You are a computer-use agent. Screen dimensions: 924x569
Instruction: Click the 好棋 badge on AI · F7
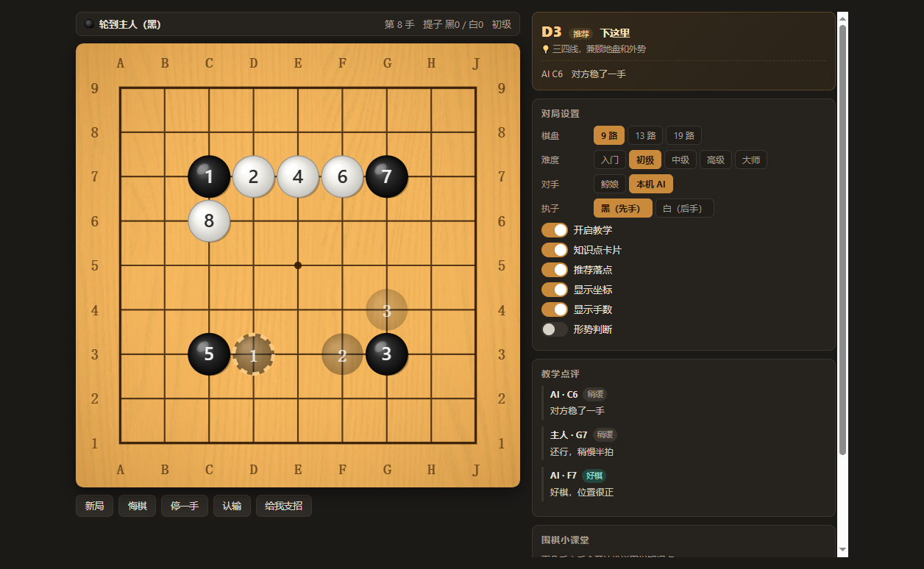(594, 475)
